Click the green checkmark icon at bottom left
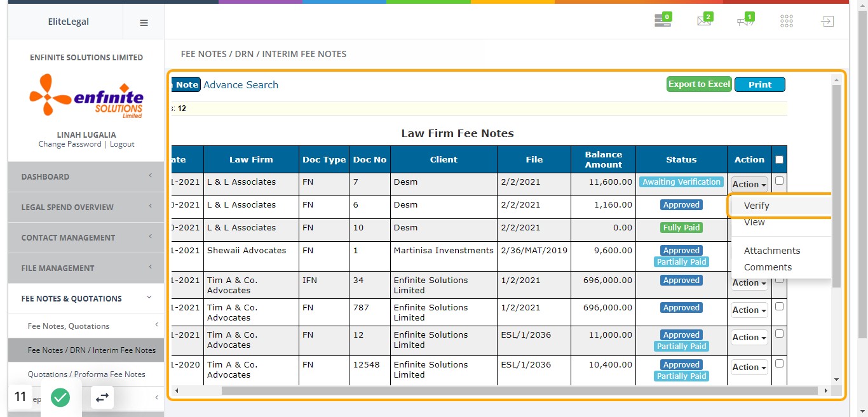Image resolution: width=868 pixels, height=417 pixels. pyautogui.click(x=60, y=397)
